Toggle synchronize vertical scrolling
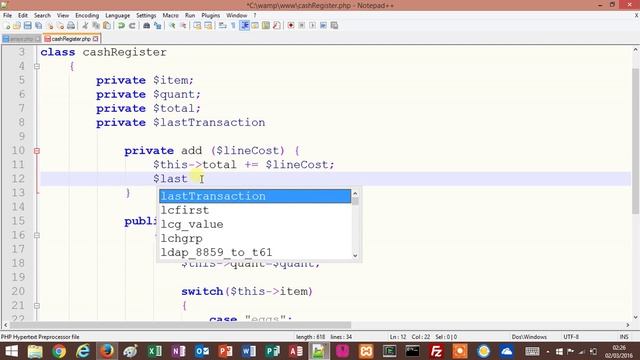This screenshot has height=360, width=640. [198, 25]
